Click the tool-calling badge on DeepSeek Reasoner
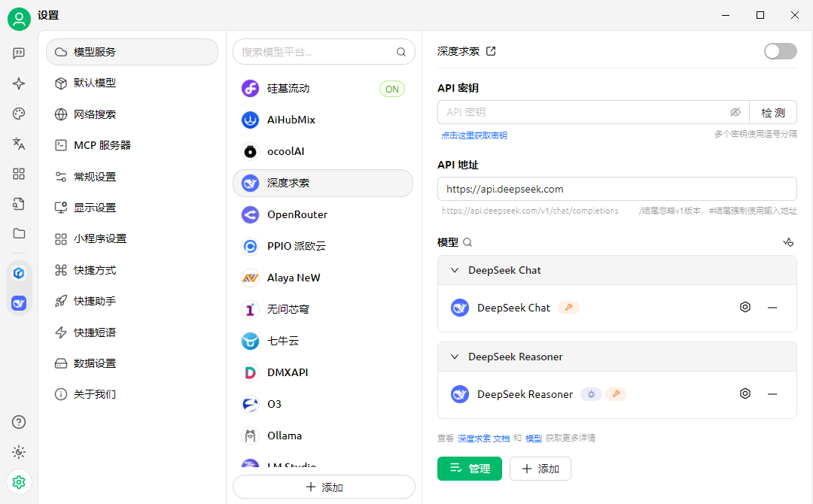The width and height of the screenshot is (813, 504). 616,394
